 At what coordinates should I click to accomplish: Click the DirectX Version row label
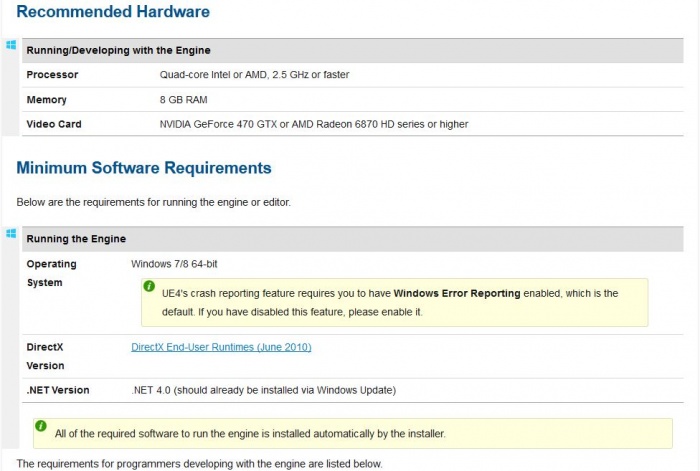[x=46, y=356]
